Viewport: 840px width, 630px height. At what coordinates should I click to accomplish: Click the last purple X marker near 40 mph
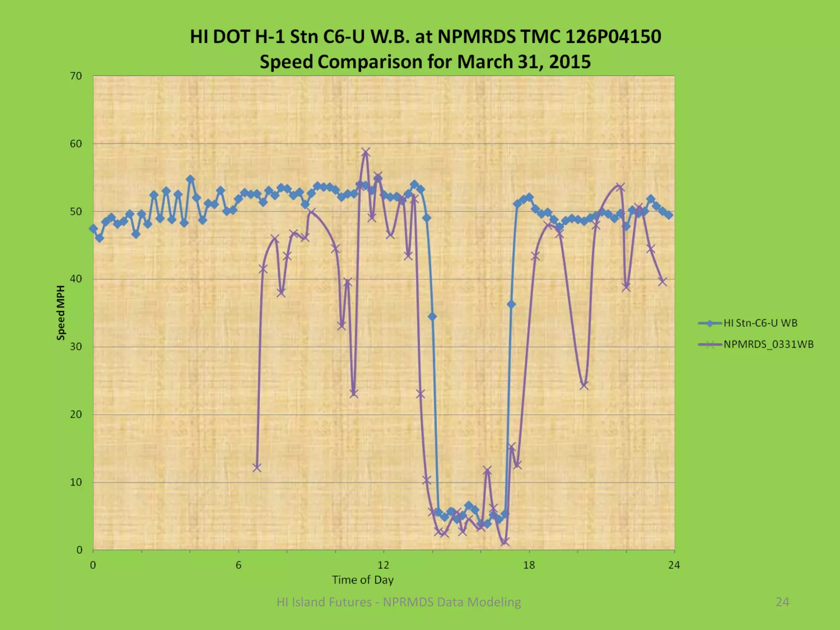click(x=662, y=282)
